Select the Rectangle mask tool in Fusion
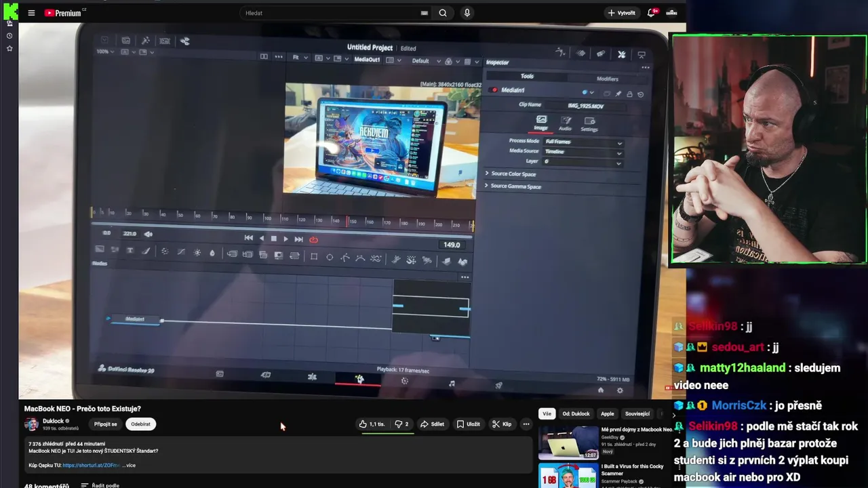 pos(314,256)
